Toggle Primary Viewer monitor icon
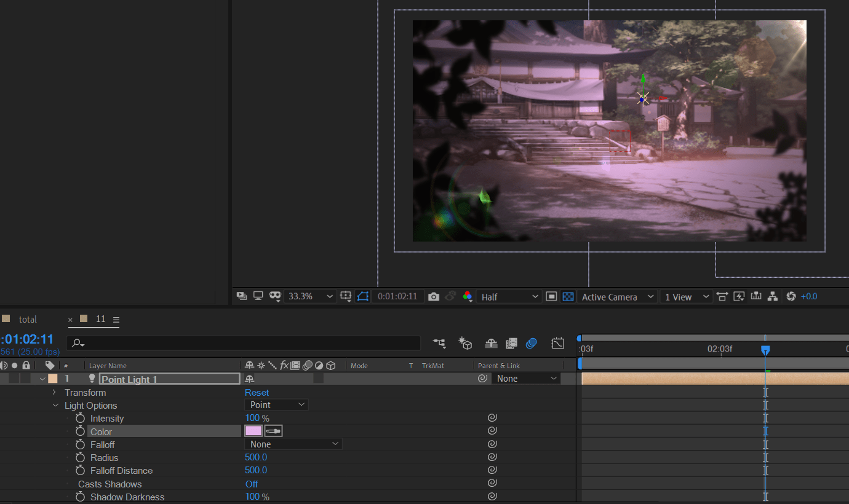The height and width of the screenshot is (504, 849). [258, 296]
